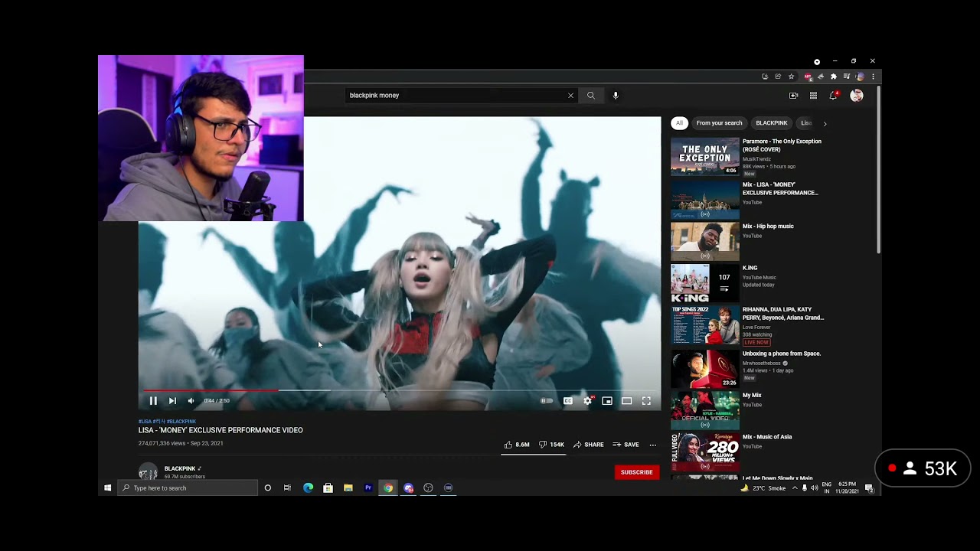The height and width of the screenshot is (551, 980).
Task: Toggle the autoplay switch in player
Action: click(547, 401)
